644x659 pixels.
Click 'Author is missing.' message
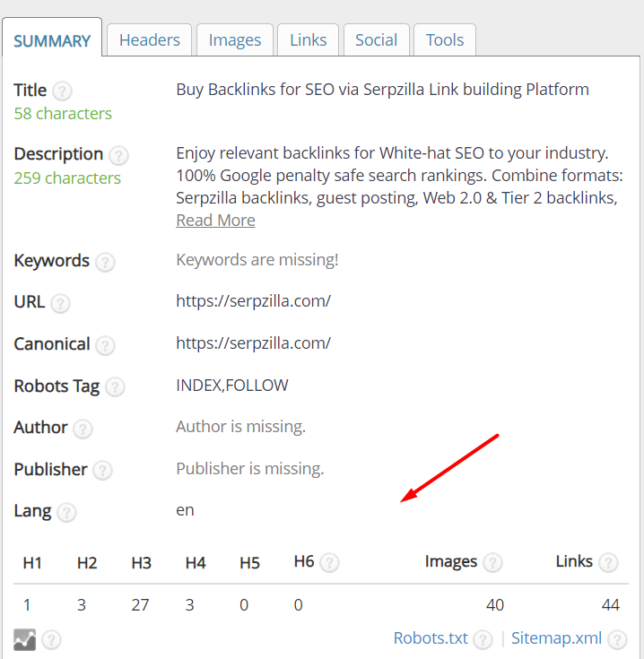(241, 427)
